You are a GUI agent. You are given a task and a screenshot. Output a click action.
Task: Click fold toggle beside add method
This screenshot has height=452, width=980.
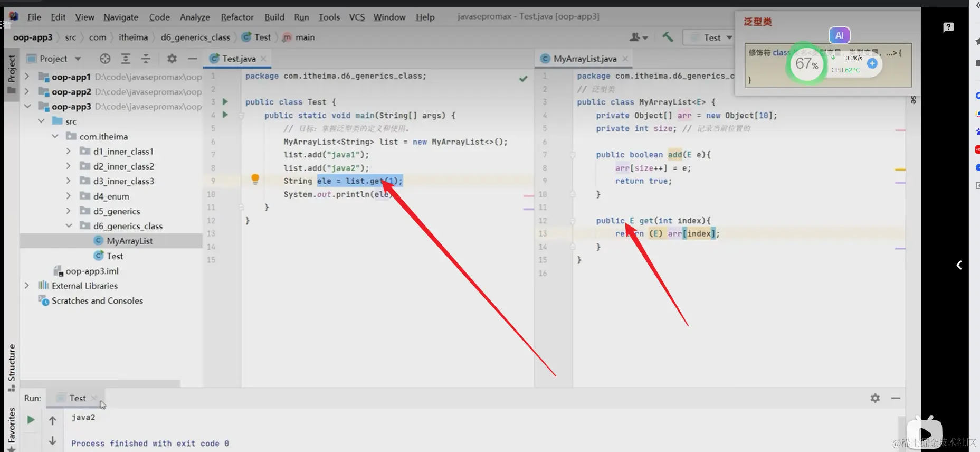tap(572, 155)
